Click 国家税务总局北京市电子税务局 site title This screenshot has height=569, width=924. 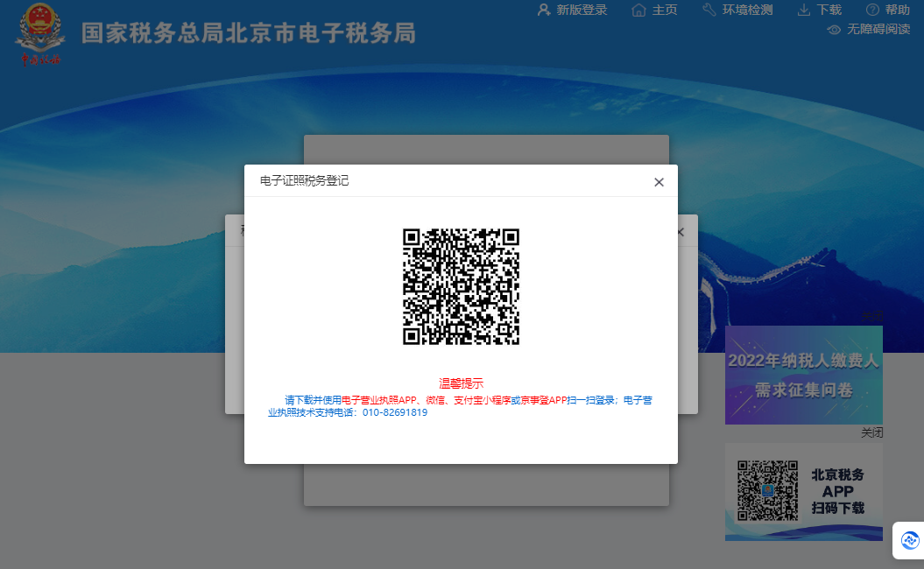[x=249, y=33]
